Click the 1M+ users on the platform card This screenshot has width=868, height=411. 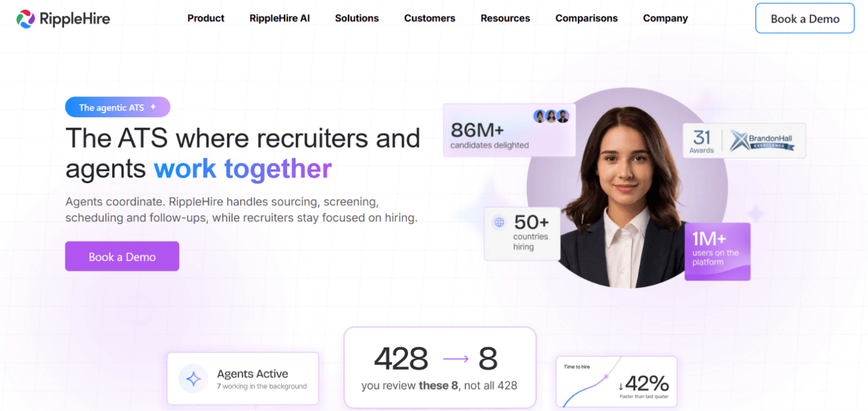tap(718, 252)
